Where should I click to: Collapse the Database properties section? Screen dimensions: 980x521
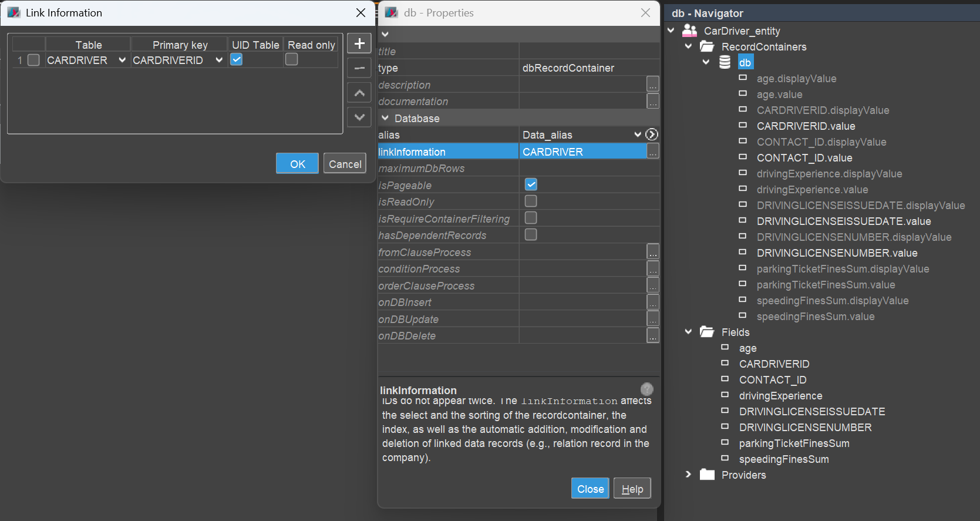[385, 118]
